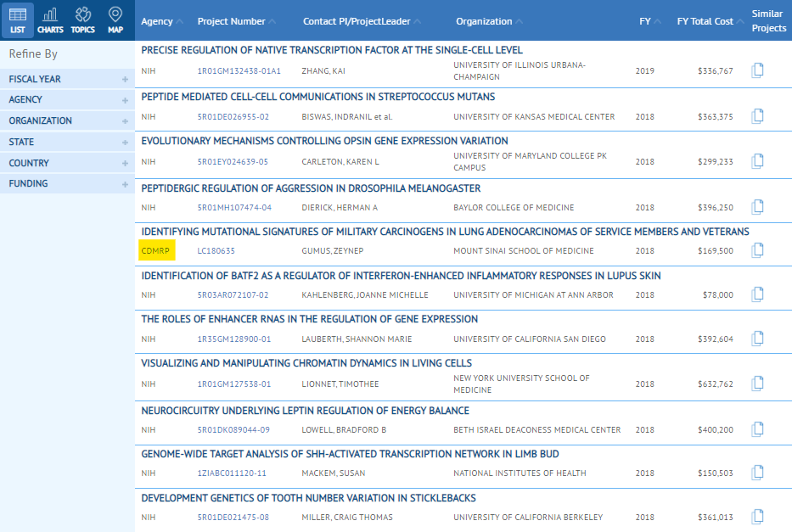792x532 pixels.
Task: Show similar projects for Miller, Craig row
Action: 757,517
